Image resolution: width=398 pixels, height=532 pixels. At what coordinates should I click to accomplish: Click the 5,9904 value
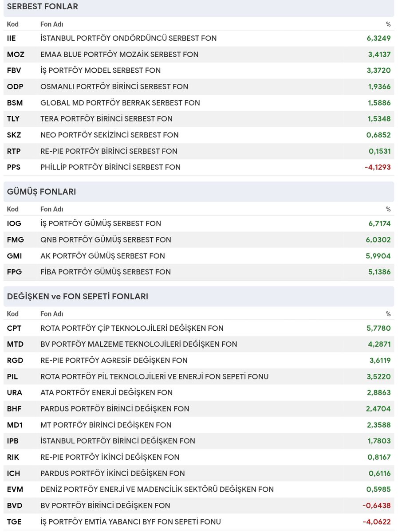(379, 256)
